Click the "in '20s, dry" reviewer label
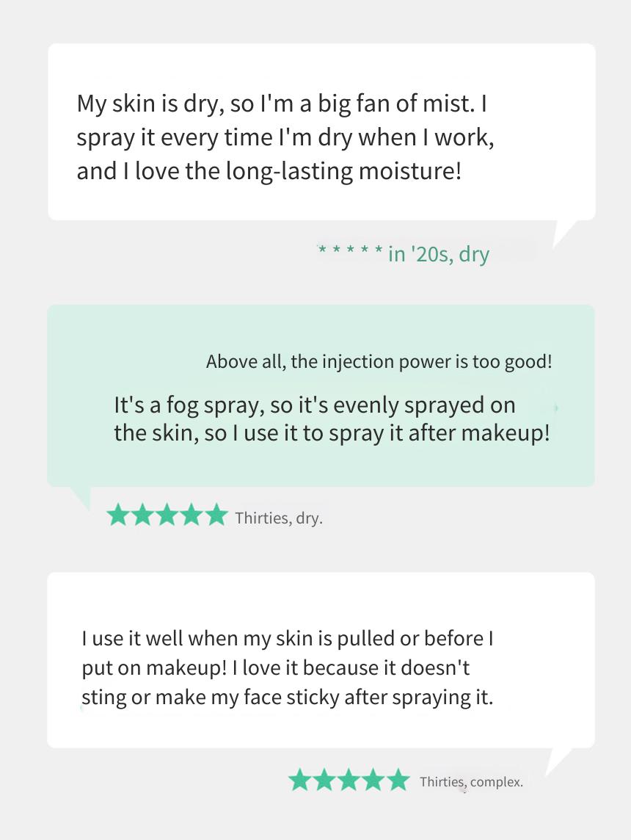Screen dimensions: 631x840 439,253
